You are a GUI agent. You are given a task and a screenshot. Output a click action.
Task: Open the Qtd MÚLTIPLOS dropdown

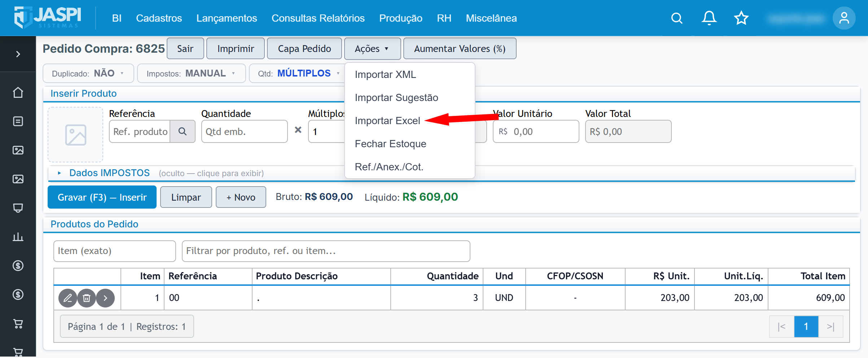[298, 73]
